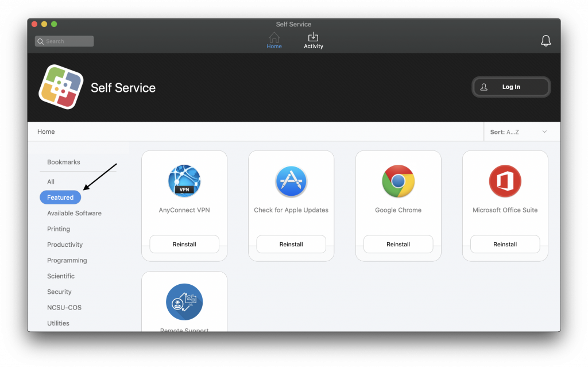Screen dimensions: 588x368
Task: Click the Google Chrome title text
Action: pyautogui.click(x=399, y=210)
